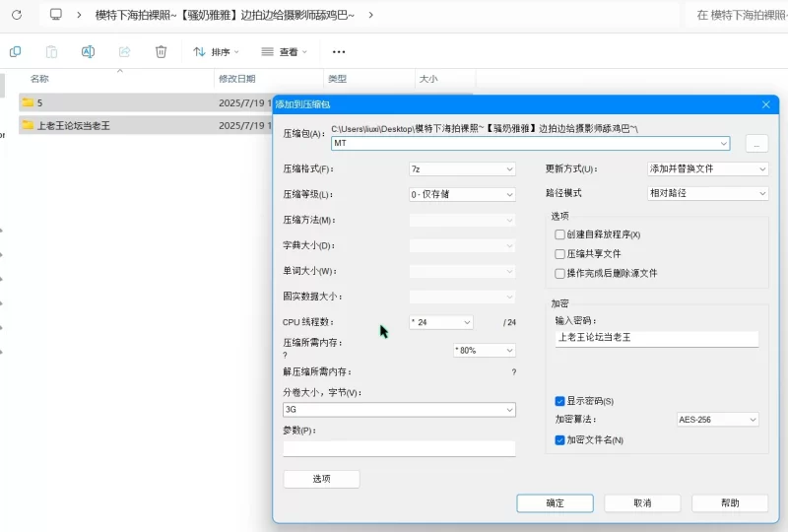Open the three-dot more options menu
This screenshot has height=532, width=788.
click(x=339, y=52)
